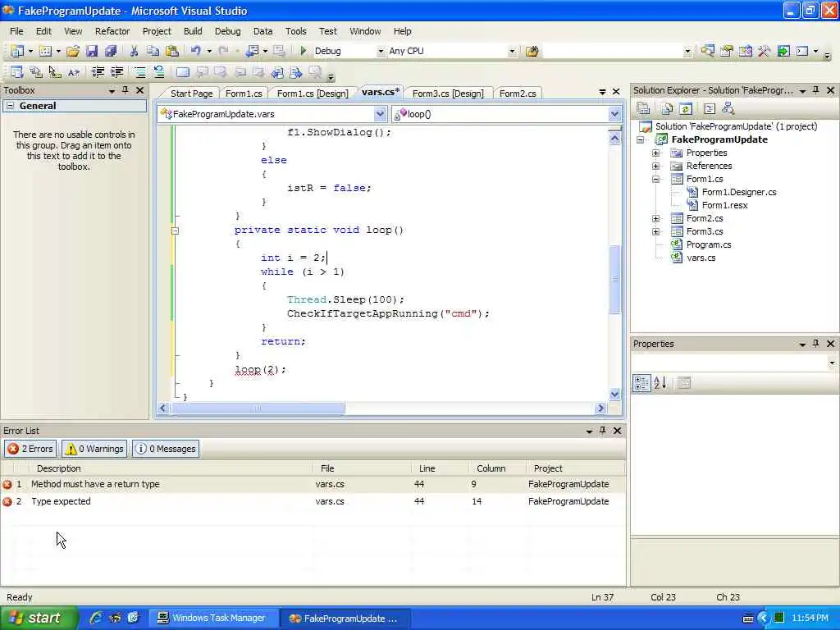840x630 pixels.
Task: Expand the Form2.cs tree node
Action: 655,218
